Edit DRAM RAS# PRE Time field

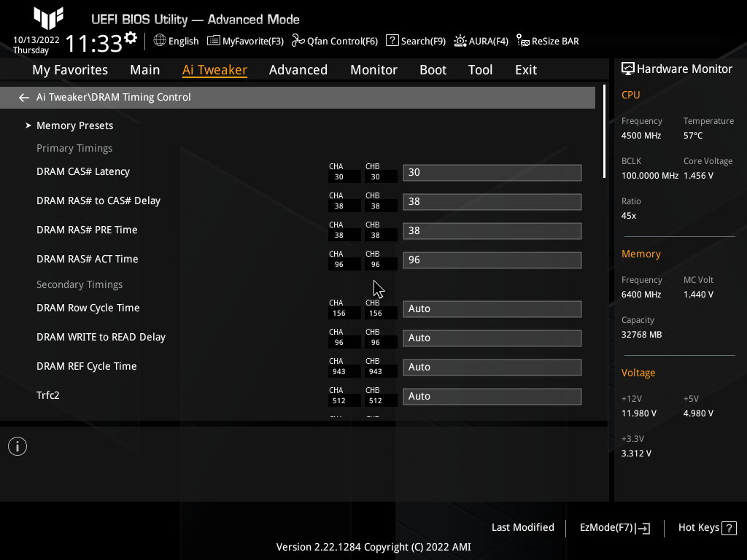click(492, 230)
